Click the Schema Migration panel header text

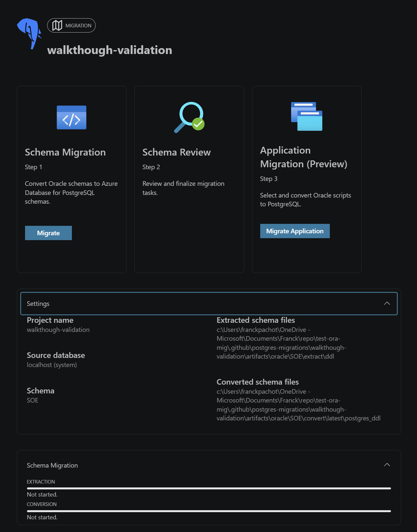pos(52,465)
